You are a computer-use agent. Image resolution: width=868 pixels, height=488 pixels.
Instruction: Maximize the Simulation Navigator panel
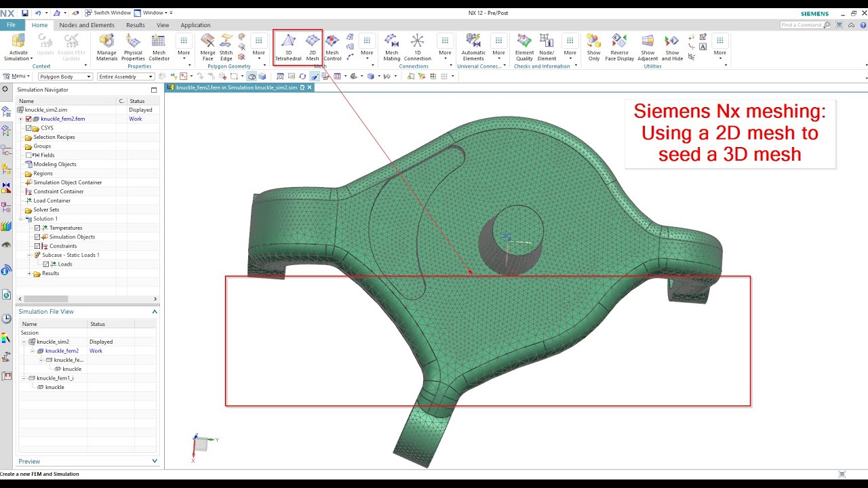(154, 89)
